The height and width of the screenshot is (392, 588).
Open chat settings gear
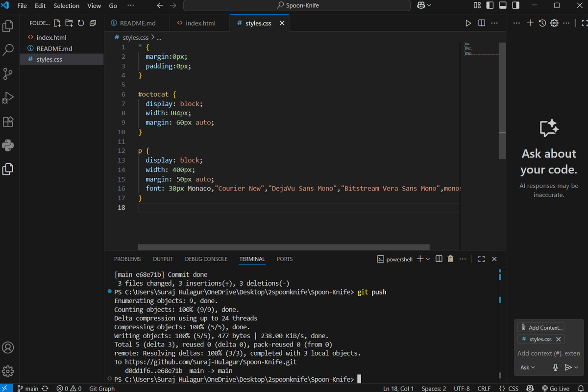coord(554,23)
